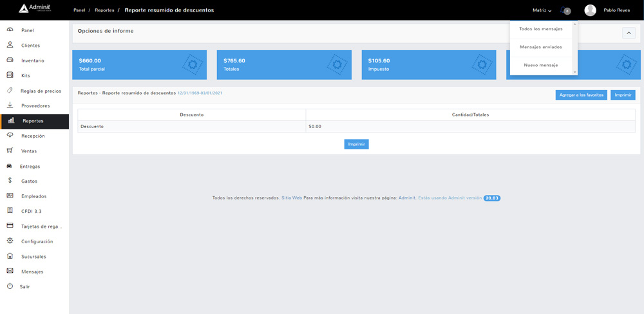This screenshot has height=314, width=644.
Task: Click the Gastos dollar sign icon
Action: tap(10, 181)
